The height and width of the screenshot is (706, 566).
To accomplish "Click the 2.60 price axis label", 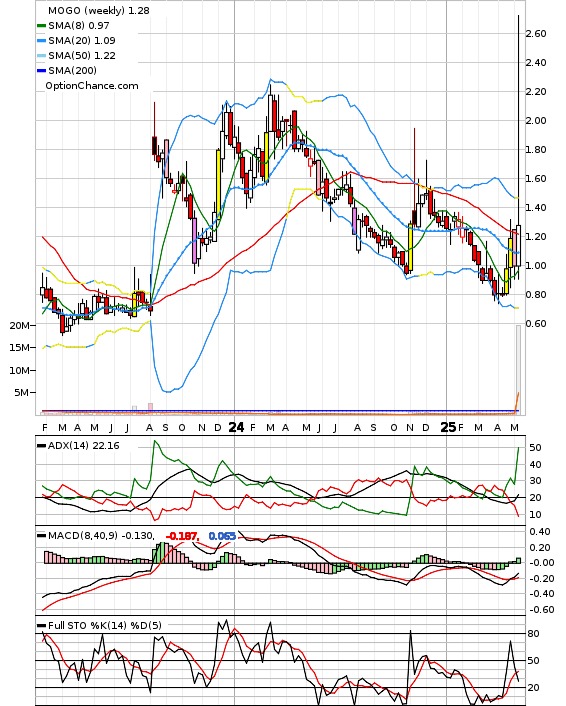I will 536,34.
